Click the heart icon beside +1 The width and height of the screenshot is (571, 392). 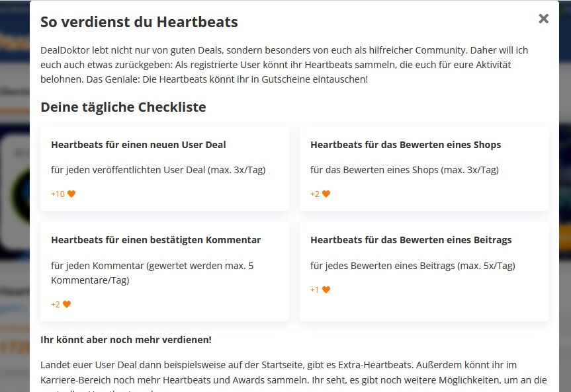pos(326,290)
